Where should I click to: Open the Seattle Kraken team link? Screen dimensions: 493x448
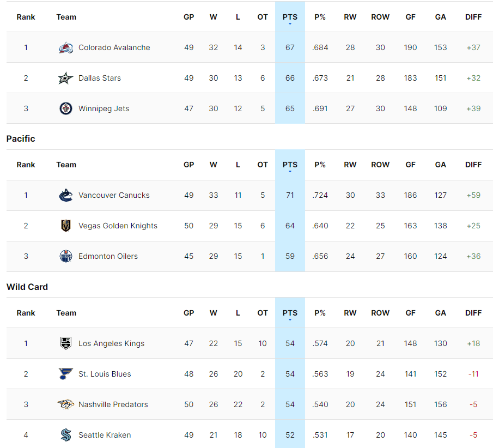point(105,435)
